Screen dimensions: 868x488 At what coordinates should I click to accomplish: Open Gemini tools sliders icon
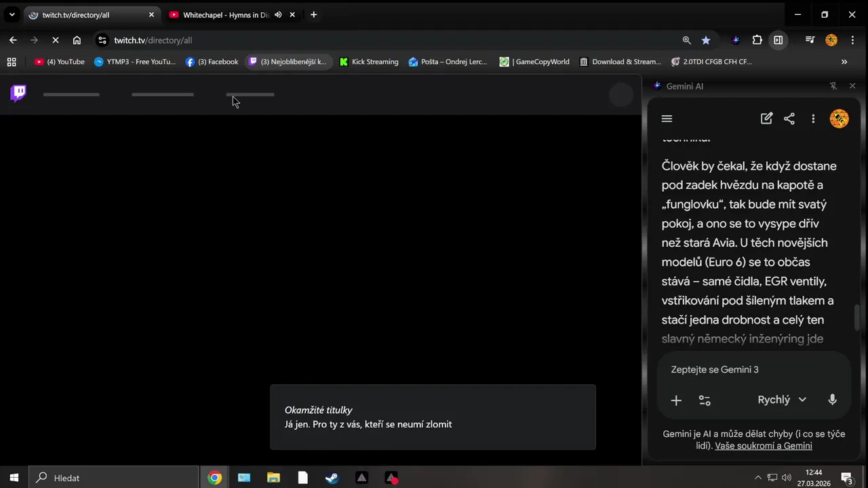(x=705, y=400)
